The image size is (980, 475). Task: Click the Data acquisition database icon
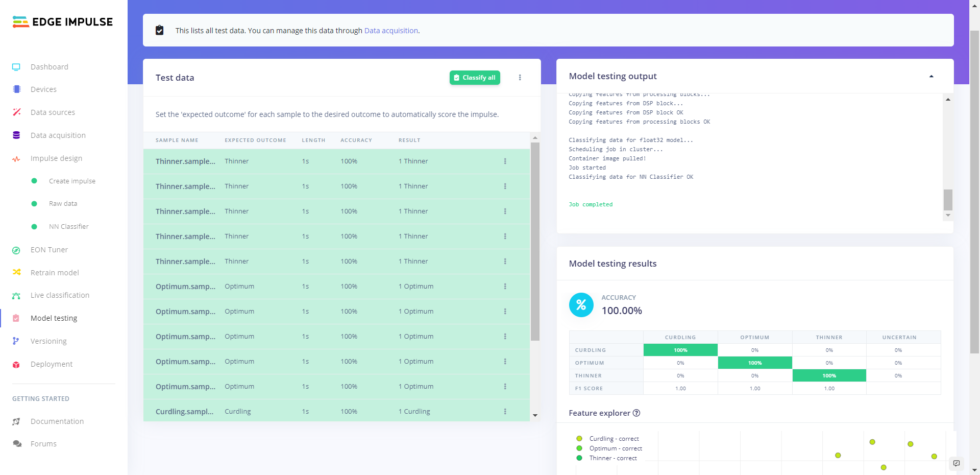coord(16,135)
